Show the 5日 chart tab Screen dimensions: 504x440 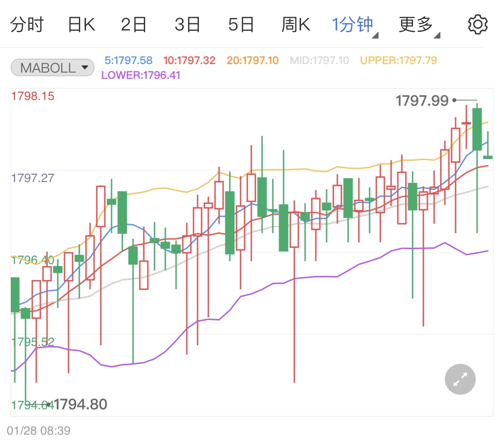pyautogui.click(x=241, y=25)
